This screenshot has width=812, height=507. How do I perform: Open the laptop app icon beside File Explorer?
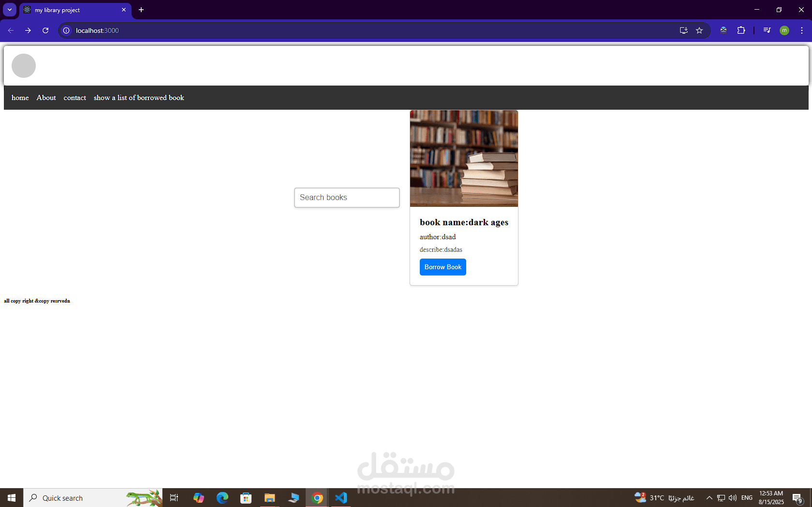tap(294, 498)
